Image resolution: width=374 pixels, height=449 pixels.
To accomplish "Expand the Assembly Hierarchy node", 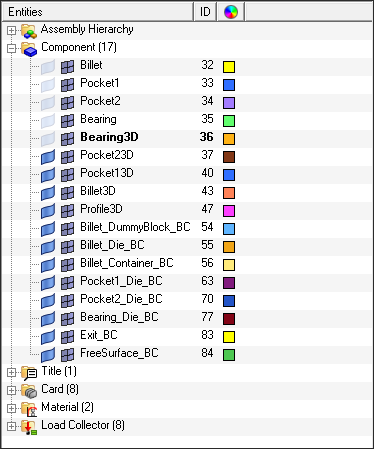I will click(x=11, y=31).
